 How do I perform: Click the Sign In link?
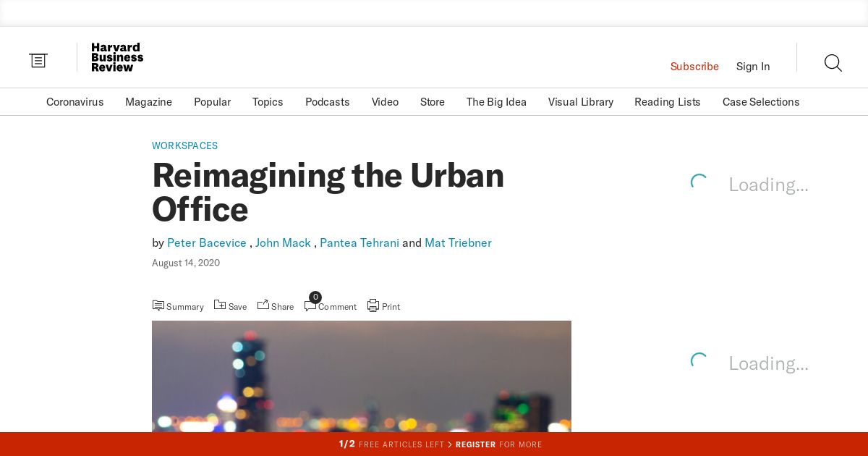(x=753, y=67)
